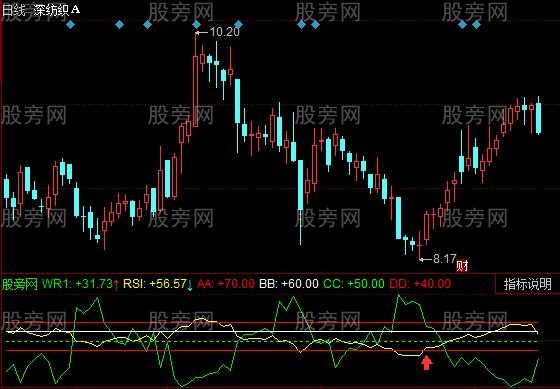Click the RSI: +56.57 readout
Image resolution: width=560 pixels, height=389 pixels.
tap(155, 284)
